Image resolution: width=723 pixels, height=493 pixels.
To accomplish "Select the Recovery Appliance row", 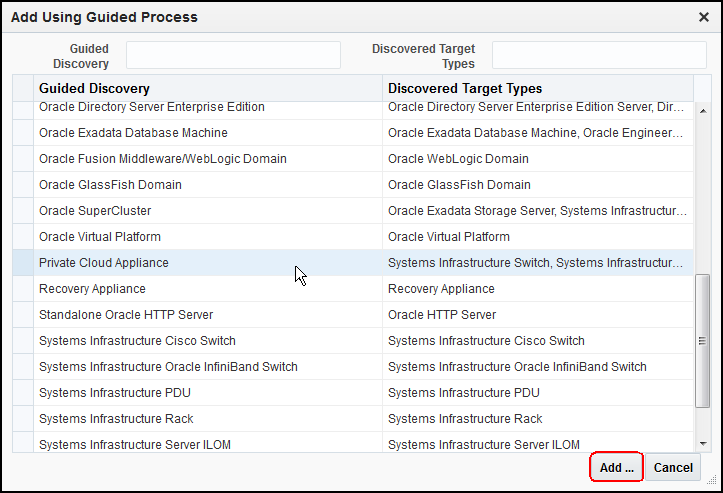I will coord(92,289).
